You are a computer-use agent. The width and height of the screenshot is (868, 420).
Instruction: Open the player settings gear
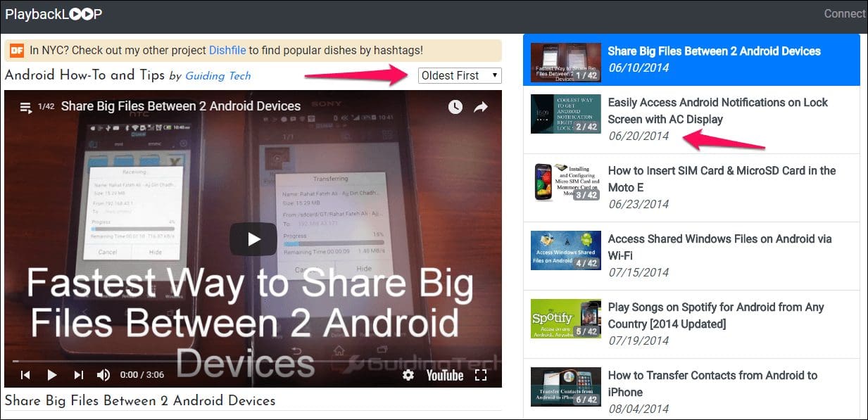tap(408, 375)
